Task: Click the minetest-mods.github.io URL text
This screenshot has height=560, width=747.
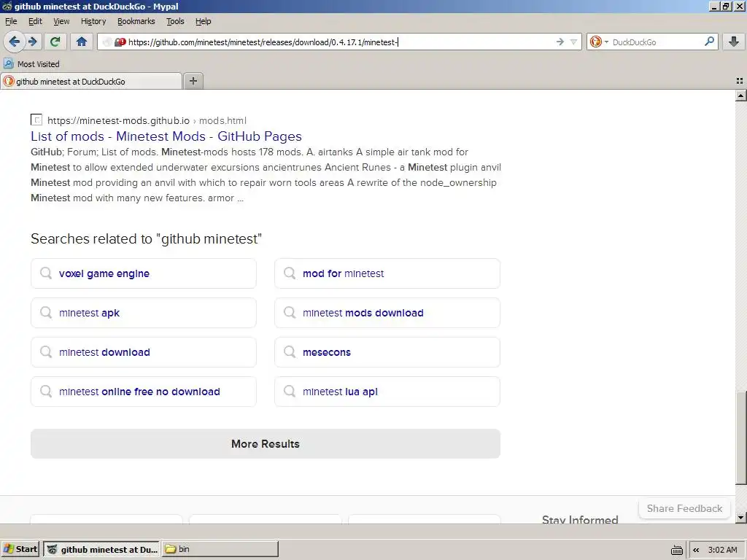Action: 118,120
